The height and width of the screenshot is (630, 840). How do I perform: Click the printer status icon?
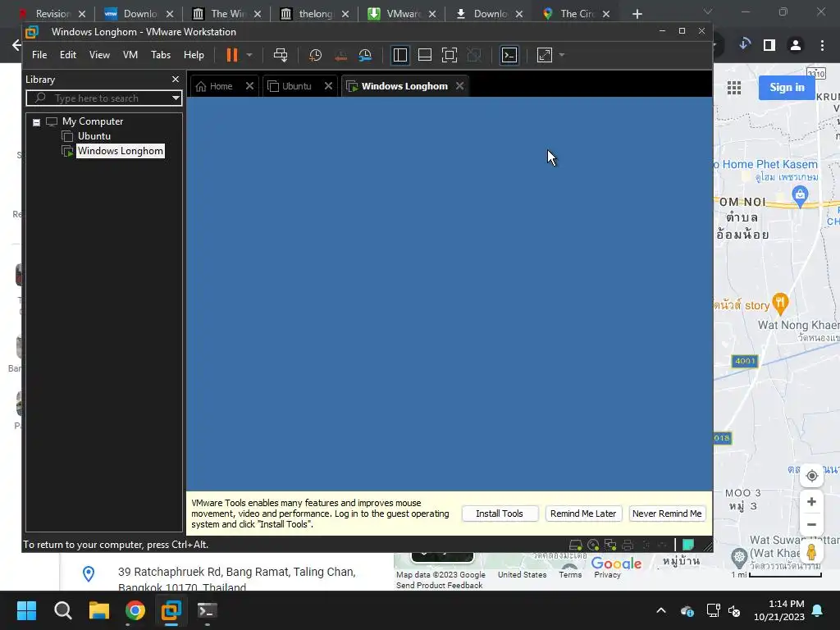point(628,545)
